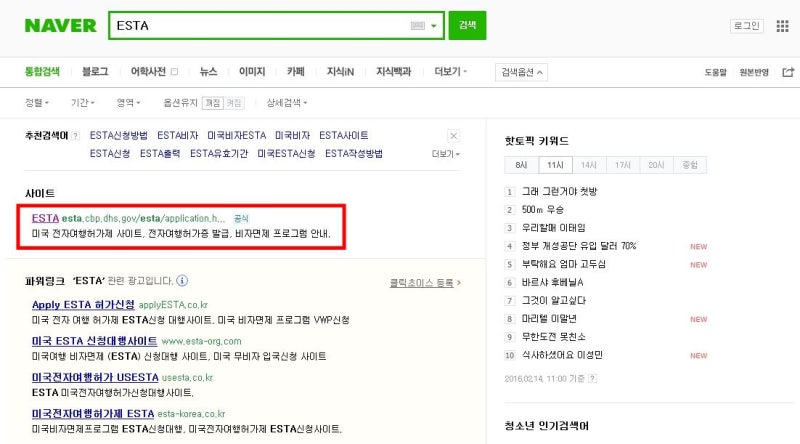Select the 8시 hot topic tab
Screen dimensions: 800x444
(521, 165)
